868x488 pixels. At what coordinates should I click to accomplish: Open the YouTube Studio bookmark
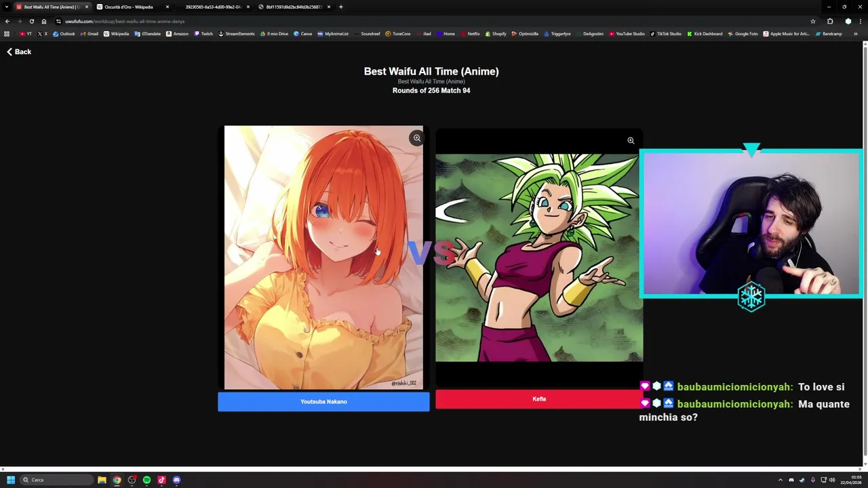627,34
